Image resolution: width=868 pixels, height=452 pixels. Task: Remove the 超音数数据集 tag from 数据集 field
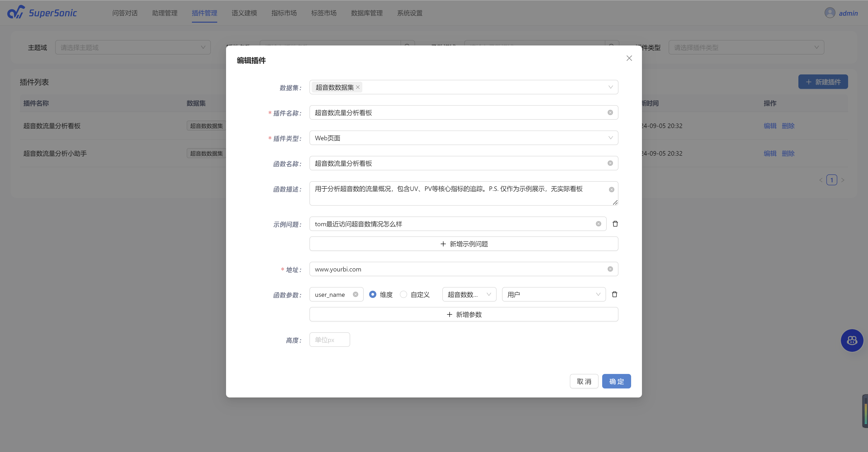pos(358,87)
